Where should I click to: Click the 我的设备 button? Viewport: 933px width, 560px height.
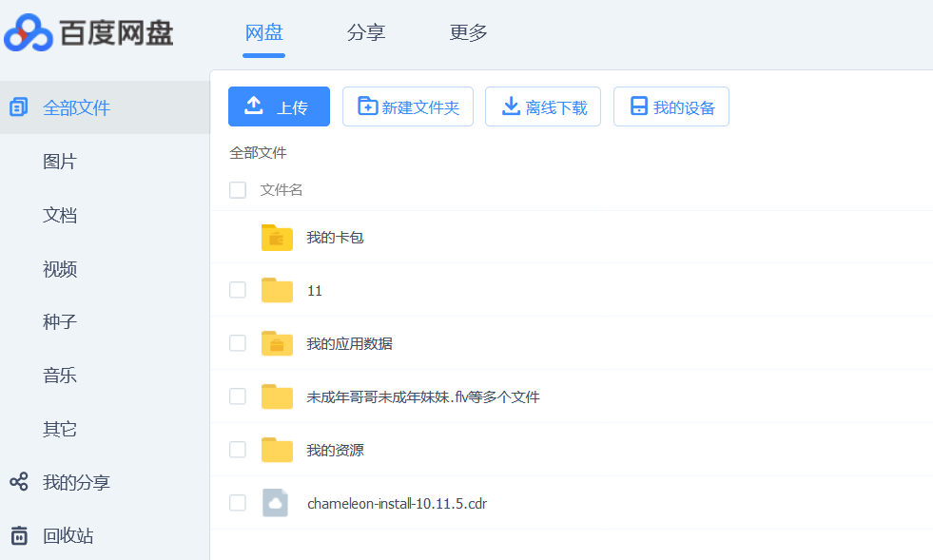coord(671,106)
